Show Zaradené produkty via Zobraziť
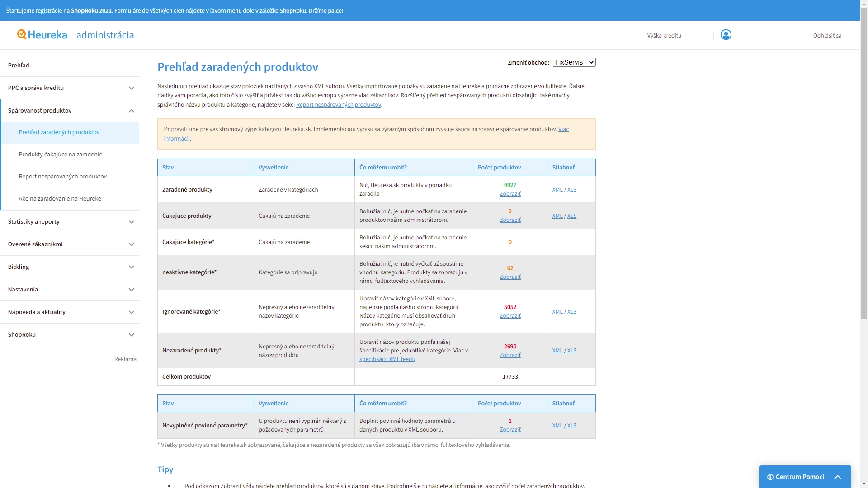Viewport: 868px width, 488px height. pyautogui.click(x=510, y=194)
